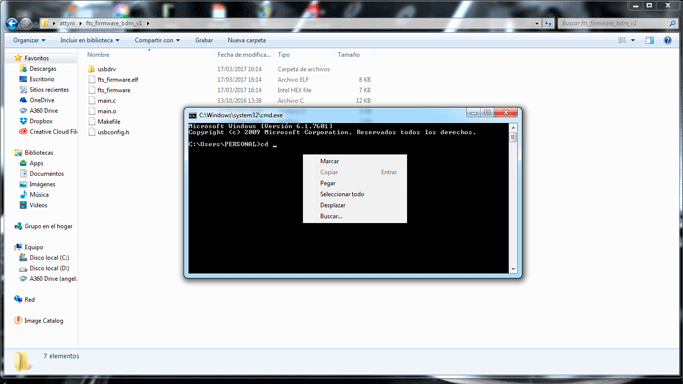Sort by Fecha de modificación column
Screen dimensions: 683x384
click(244, 54)
